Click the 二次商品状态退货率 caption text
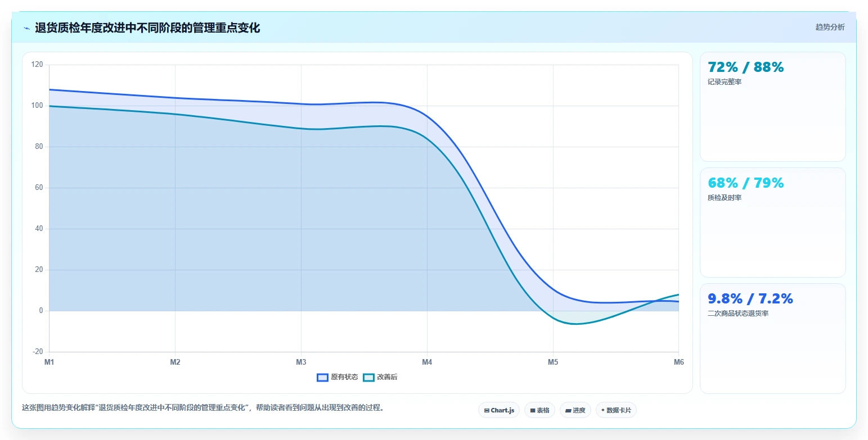Viewport: 868px width, 440px height. pos(738,314)
